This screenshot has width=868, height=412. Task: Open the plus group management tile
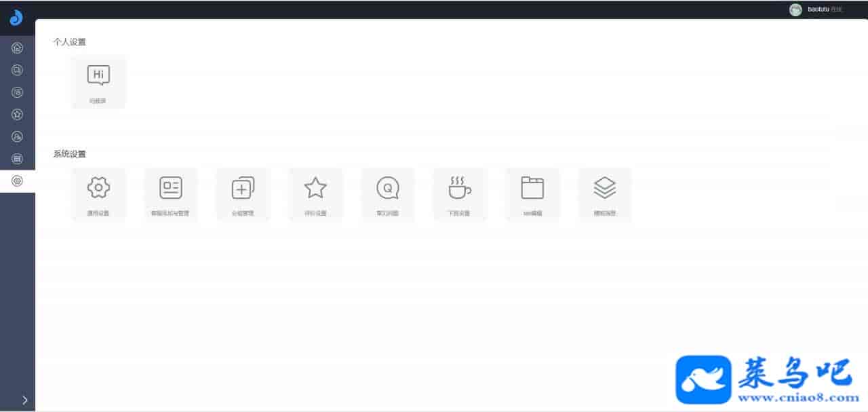[x=243, y=195]
